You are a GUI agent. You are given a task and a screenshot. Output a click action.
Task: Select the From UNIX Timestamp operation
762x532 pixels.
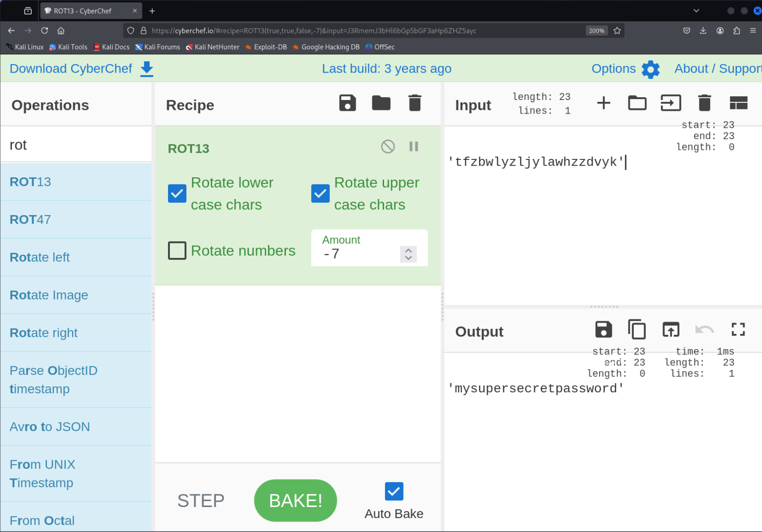pos(76,474)
